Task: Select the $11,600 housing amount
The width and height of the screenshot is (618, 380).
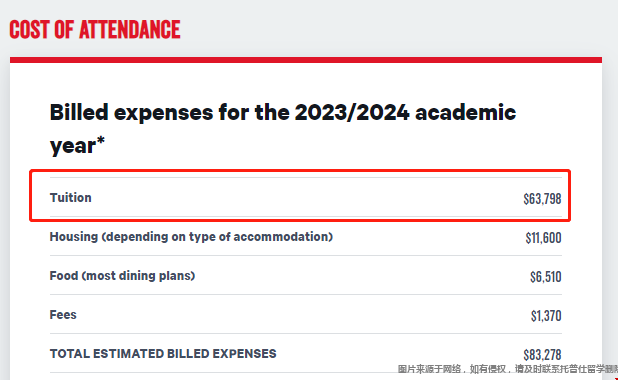Action: [x=543, y=238]
